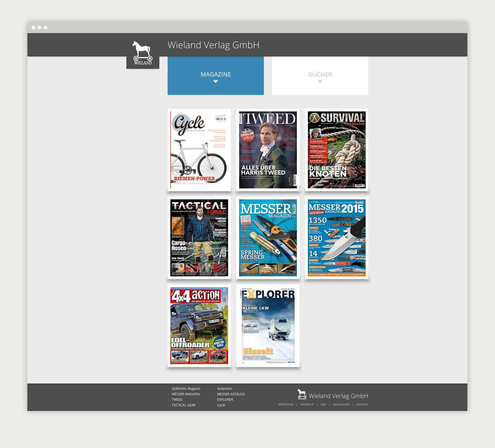This screenshot has height=448, width=495.
Task: Click the small horse logo in footer
Action: (x=302, y=395)
